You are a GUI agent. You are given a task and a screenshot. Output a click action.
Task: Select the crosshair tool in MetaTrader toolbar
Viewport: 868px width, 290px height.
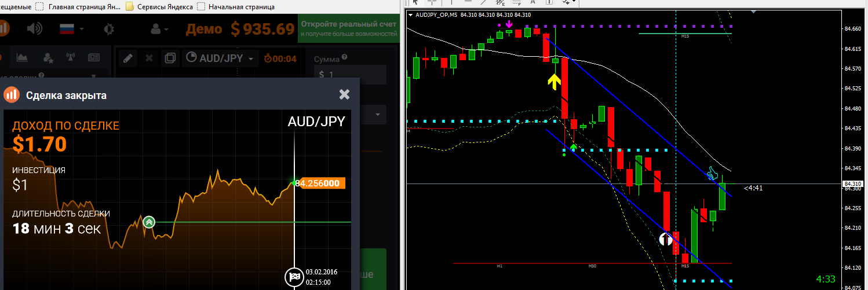(x=431, y=2)
